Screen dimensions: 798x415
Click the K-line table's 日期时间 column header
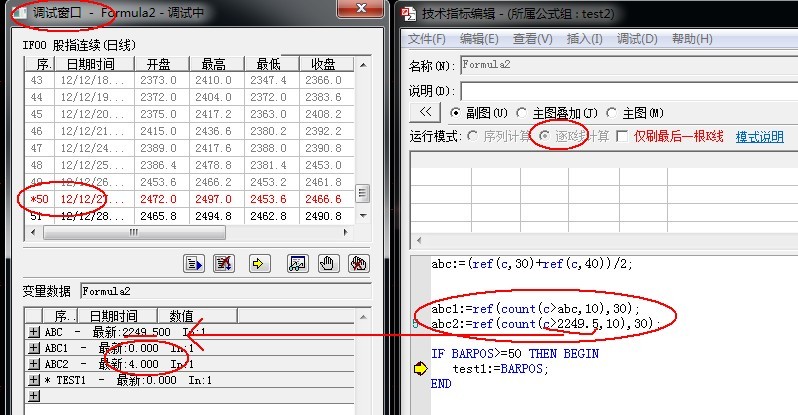point(94,64)
